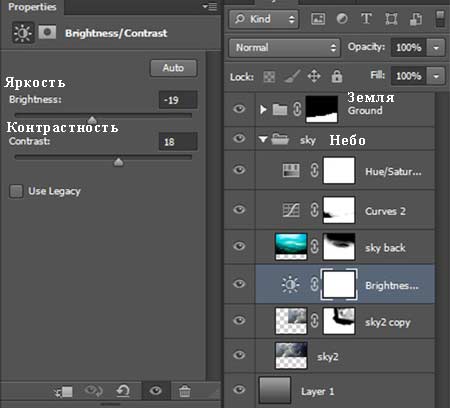The width and height of the screenshot is (450, 408).
Task: Filter layers by type (T) icon
Action: pyautogui.click(x=366, y=19)
